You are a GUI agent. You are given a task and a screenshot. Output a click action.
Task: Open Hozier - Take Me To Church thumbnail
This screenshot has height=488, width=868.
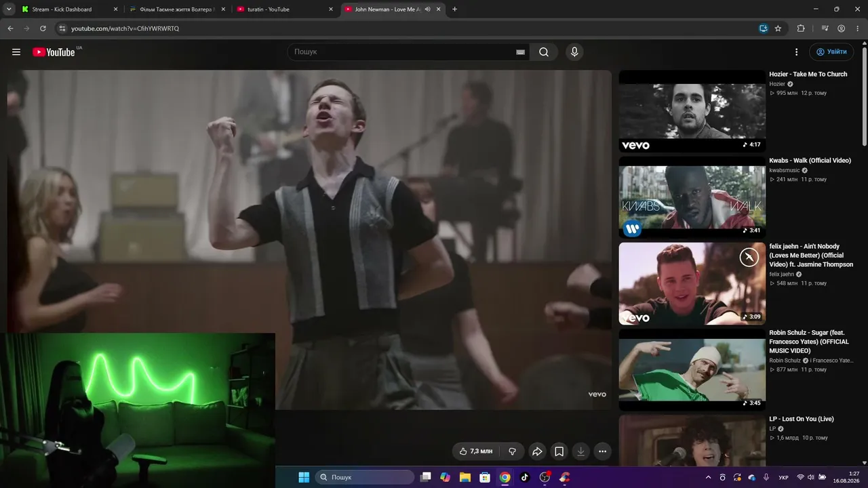692,111
